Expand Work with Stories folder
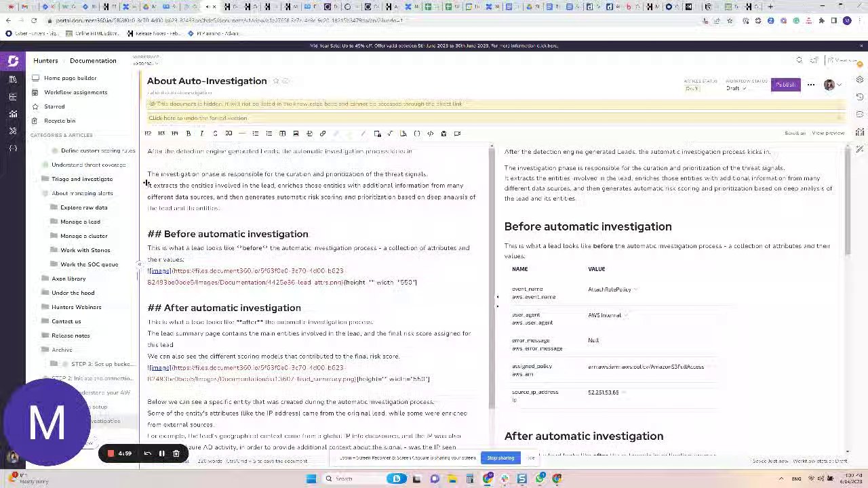Screen dimensions: 868x488 pos(85,250)
